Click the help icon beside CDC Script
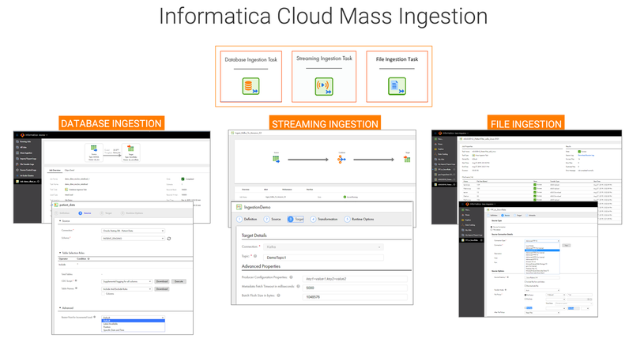This screenshot has height=350, width=644. click(76, 280)
